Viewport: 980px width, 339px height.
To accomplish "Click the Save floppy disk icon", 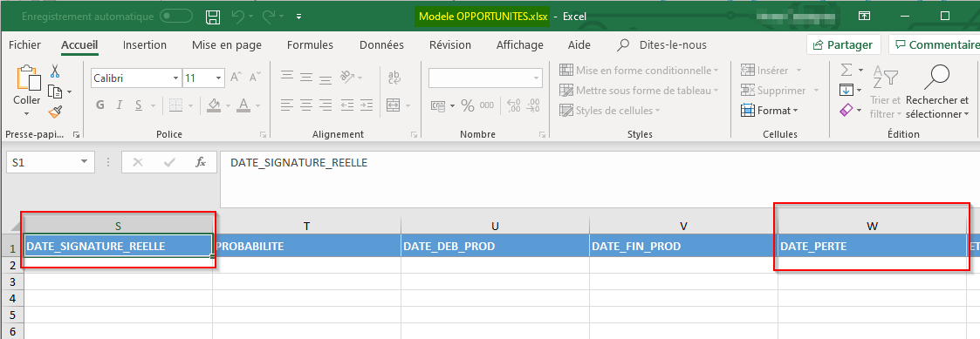I will tap(213, 17).
